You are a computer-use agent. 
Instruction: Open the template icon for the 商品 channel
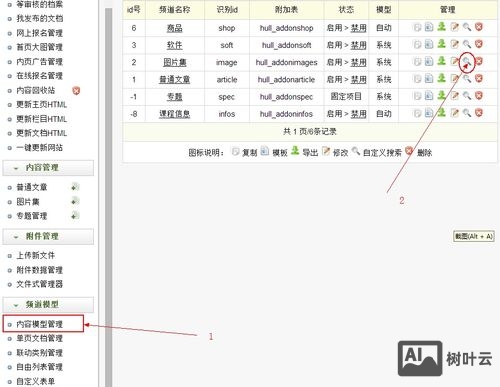click(429, 27)
